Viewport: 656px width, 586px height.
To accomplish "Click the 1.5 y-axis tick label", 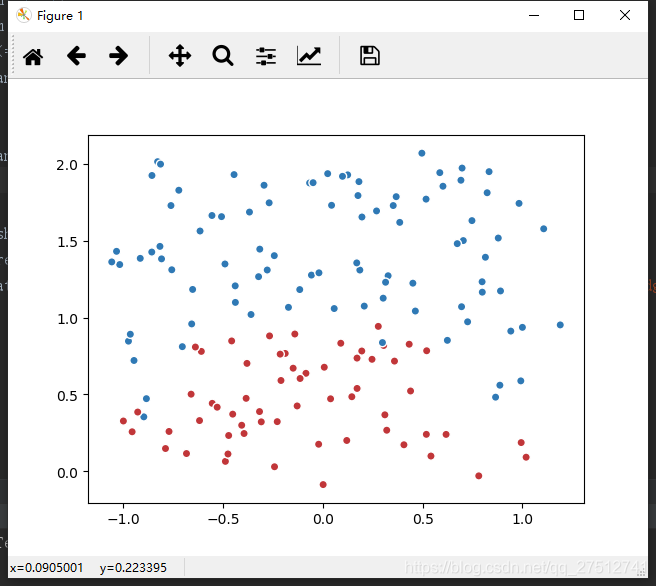I will click(67, 242).
